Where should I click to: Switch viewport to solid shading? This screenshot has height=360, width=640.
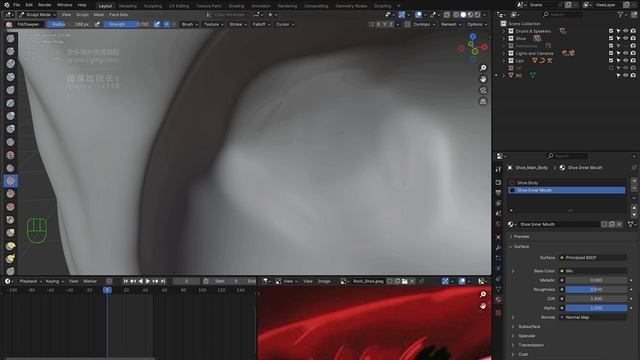pyautogui.click(x=463, y=15)
